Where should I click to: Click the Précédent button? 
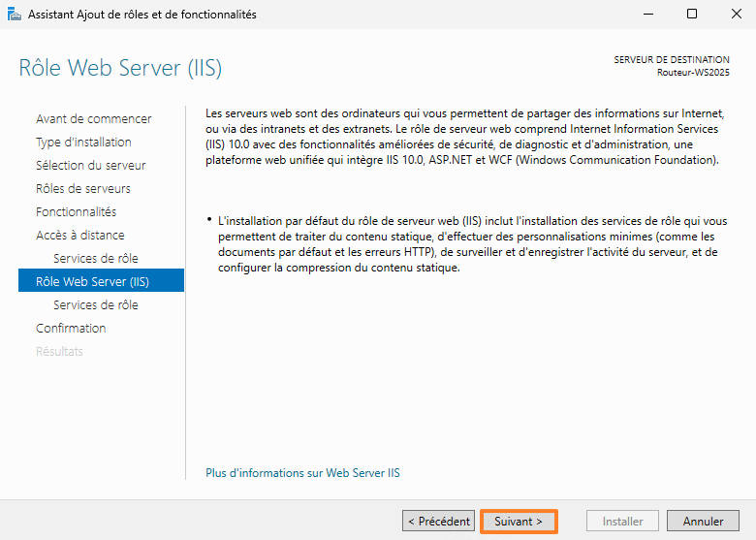click(x=438, y=522)
